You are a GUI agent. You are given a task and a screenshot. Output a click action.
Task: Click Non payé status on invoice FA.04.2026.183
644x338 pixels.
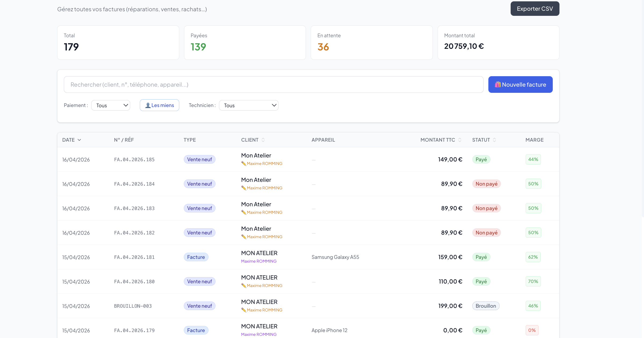tap(486, 208)
